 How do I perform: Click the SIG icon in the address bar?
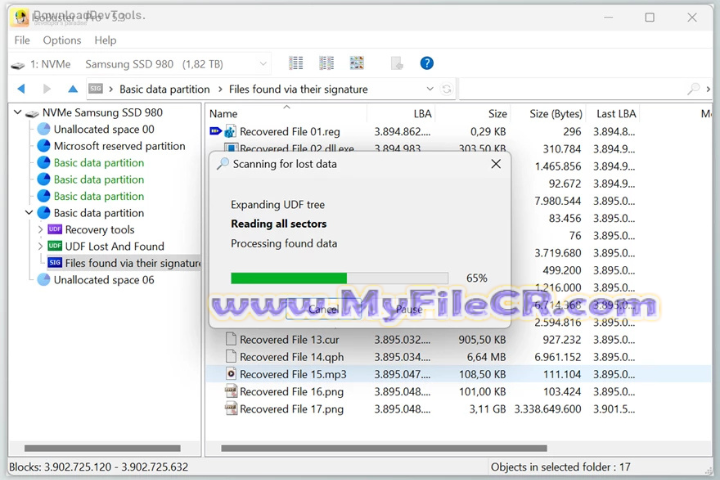[96, 89]
